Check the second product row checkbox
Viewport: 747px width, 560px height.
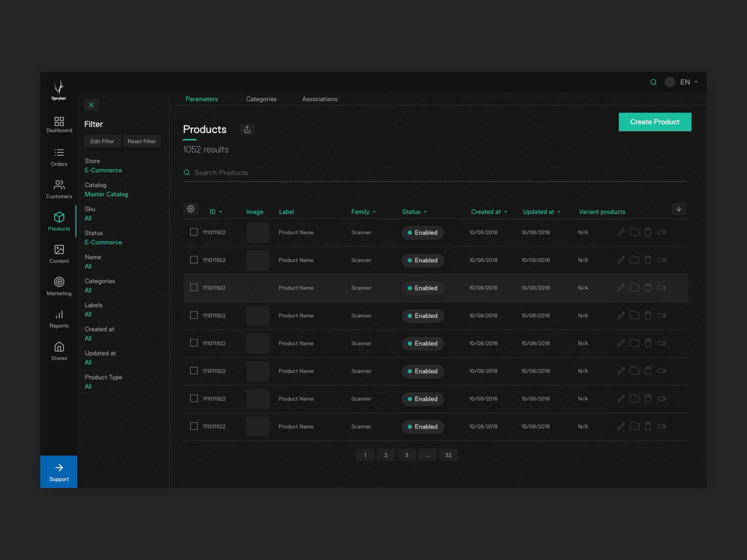click(194, 260)
